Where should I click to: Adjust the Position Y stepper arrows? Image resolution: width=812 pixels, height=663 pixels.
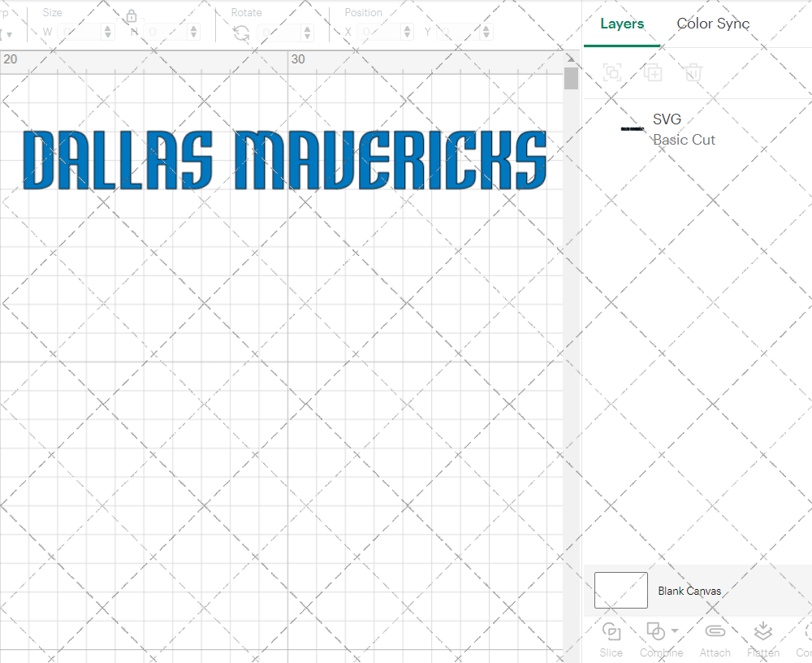tap(486, 32)
